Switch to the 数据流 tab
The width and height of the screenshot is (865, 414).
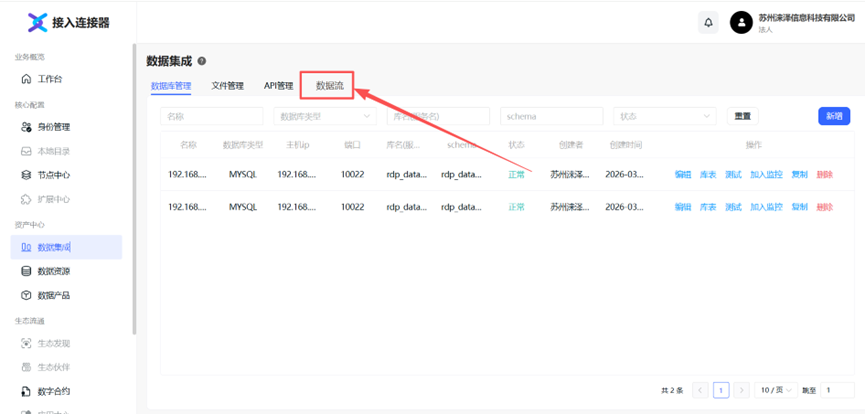(330, 86)
